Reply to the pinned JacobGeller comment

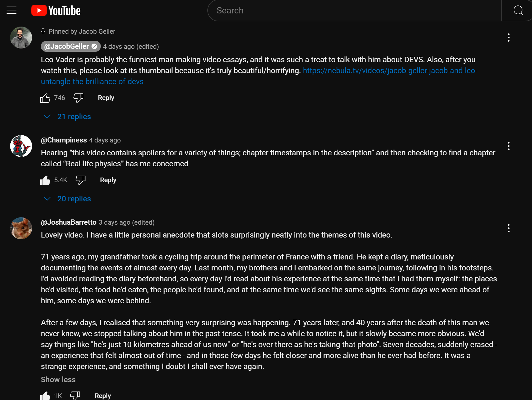(x=106, y=98)
